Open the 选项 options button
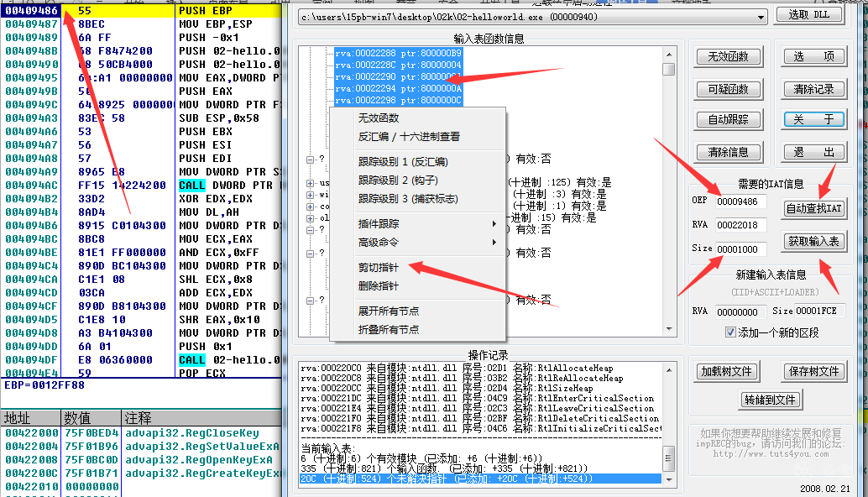Image resolution: width=868 pixels, height=497 pixels. pyautogui.click(x=813, y=56)
